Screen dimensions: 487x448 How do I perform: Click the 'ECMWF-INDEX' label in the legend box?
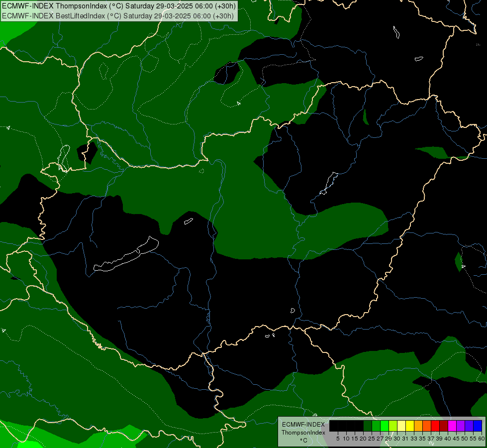(x=303, y=425)
